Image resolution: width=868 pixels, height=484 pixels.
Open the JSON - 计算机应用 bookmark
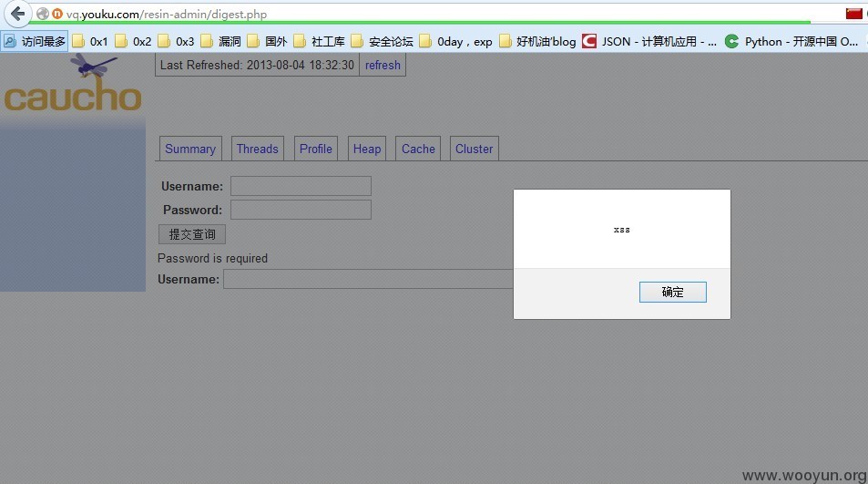pos(649,42)
